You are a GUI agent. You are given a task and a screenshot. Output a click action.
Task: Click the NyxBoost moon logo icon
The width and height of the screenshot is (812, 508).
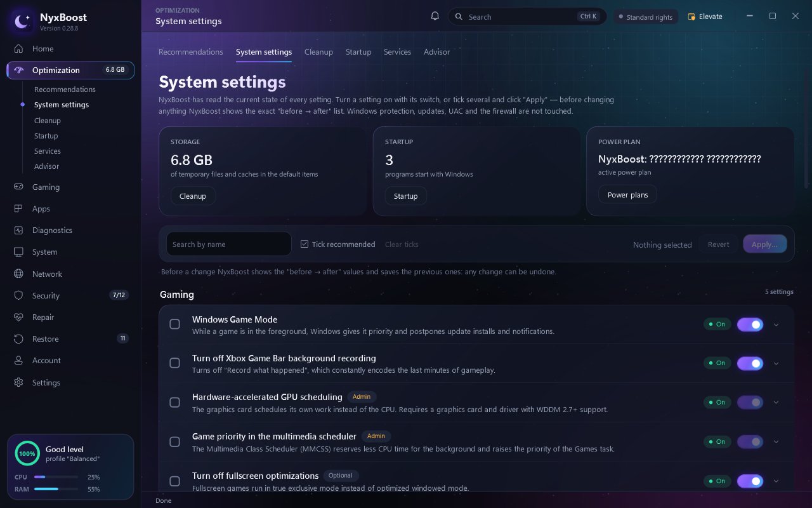pyautogui.click(x=23, y=22)
